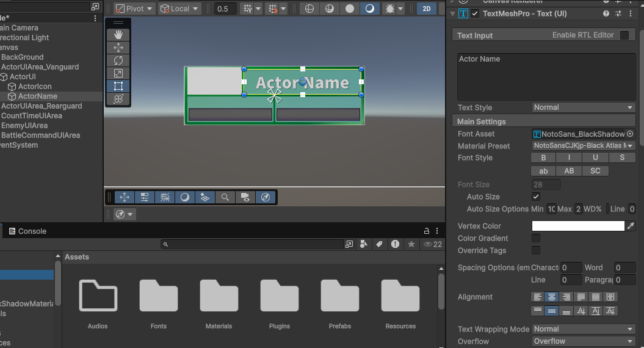Select the Hand view tool
The width and height of the screenshot is (644, 348).
[x=118, y=35]
